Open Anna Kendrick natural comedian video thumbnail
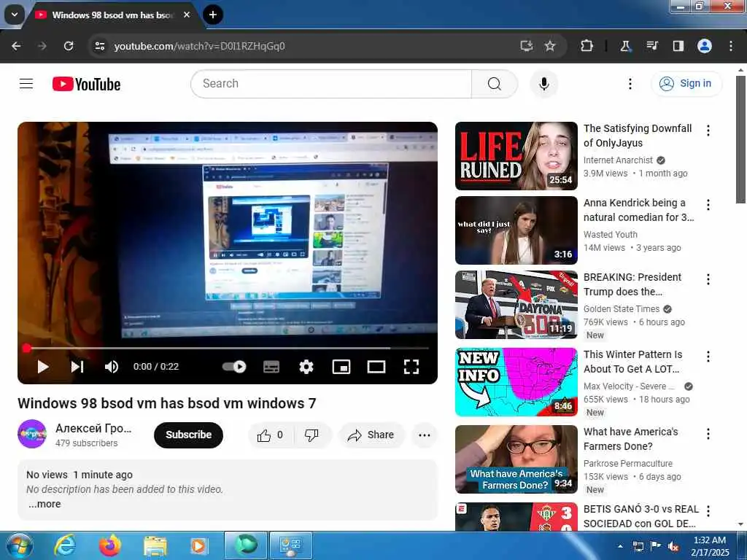Screen dimensions: 747x560 click(516, 230)
